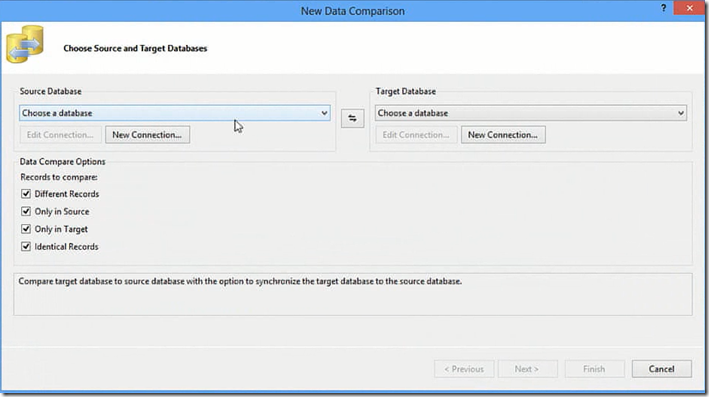Click the 'Choose Source and Target Databases' heading
The width and height of the screenshot is (709, 397).
pyautogui.click(x=135, y=48)
